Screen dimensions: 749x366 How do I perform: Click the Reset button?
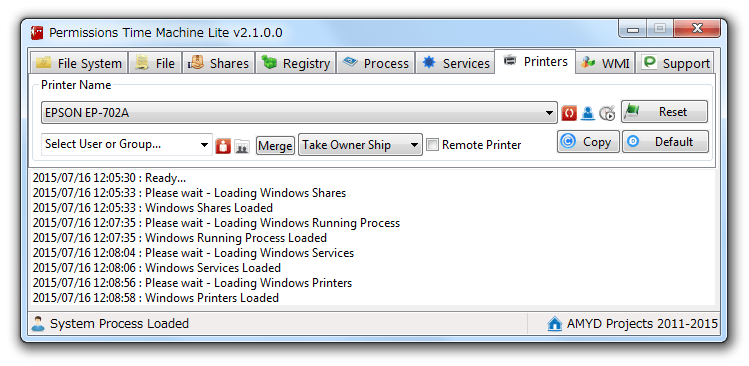pyautogui.click(x=664, y=112)
